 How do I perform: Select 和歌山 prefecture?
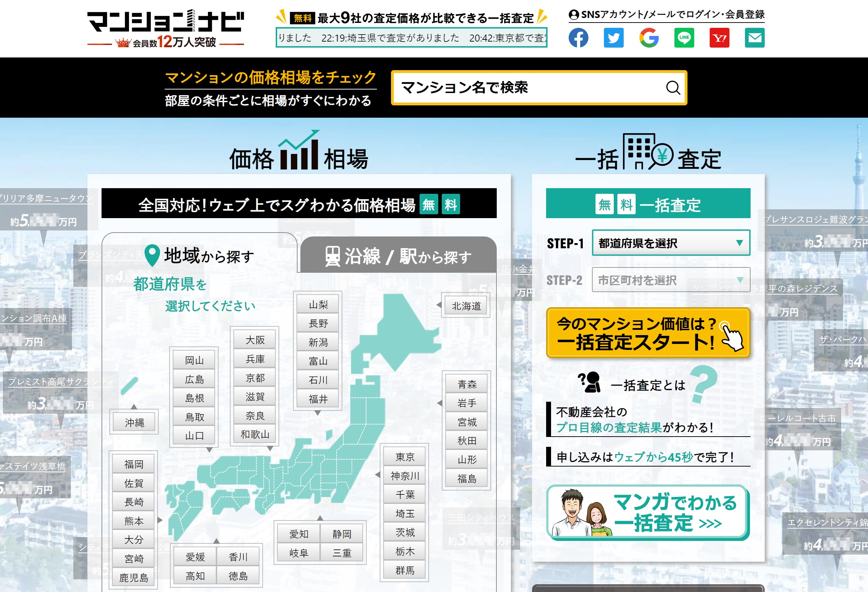[x=255, y=434]
